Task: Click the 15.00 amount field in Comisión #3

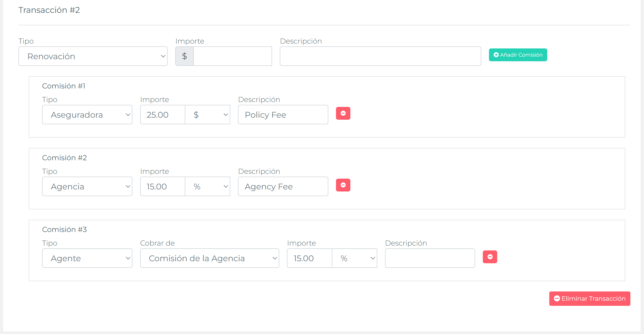Action: pyautogui.click(x=309, y=258)
